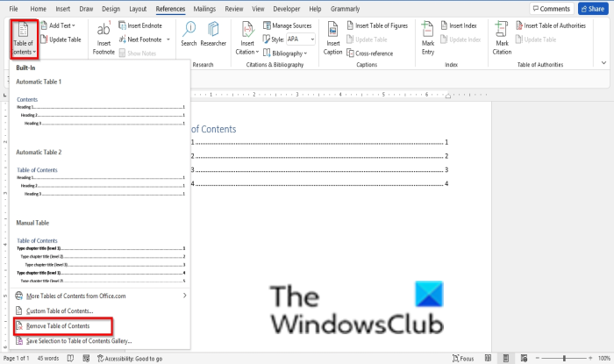Screen dimensions: 614x364
Task: Open Cross-reference dialog
Action: [x=369, y=54]
